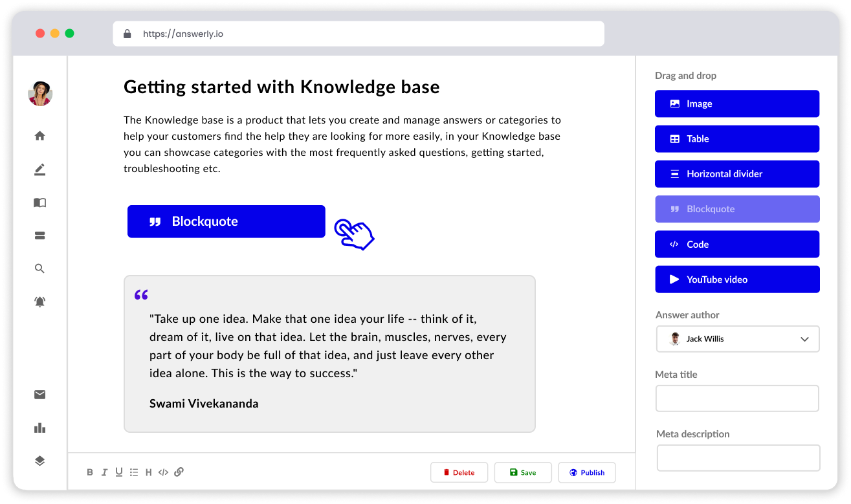
Task: Insert inline code with toolbar code icon
Action: pyautogui.click(x=163, y=472)
